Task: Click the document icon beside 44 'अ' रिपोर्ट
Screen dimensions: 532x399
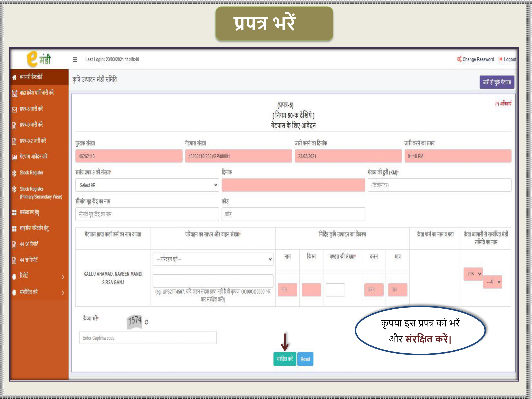Action: tap(14, 245)
